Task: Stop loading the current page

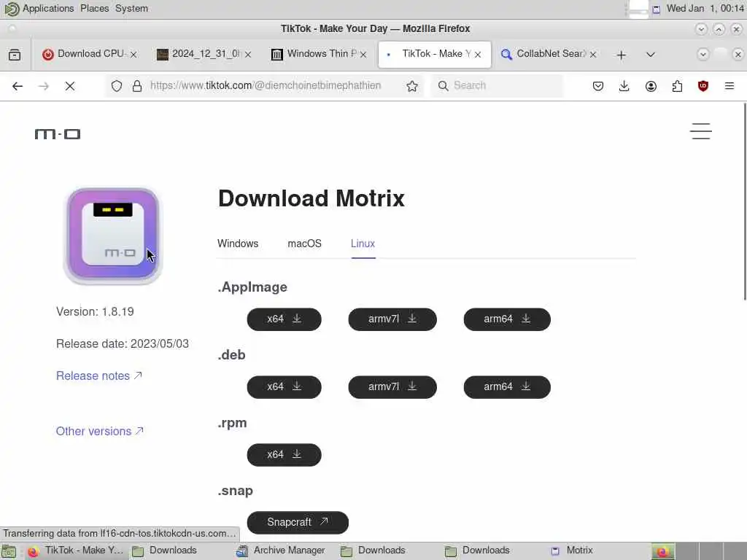Action: 70,86
